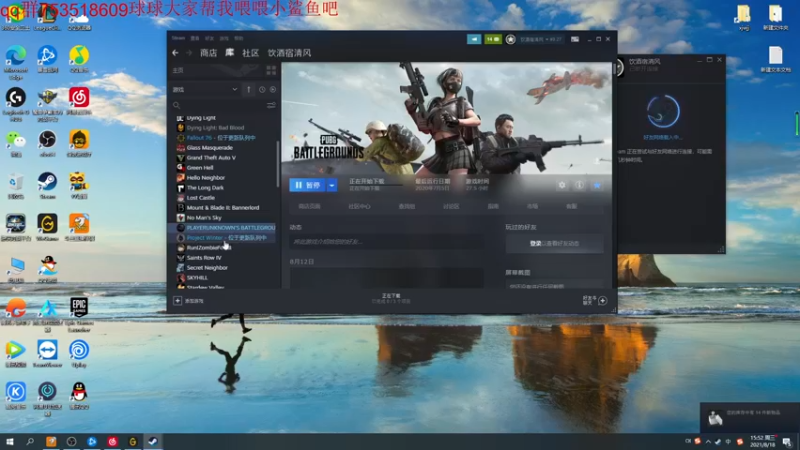Viewport: 800px width, 450px height.
Task: Click the blue 暂停 pause download button
Action: point(307,185)
